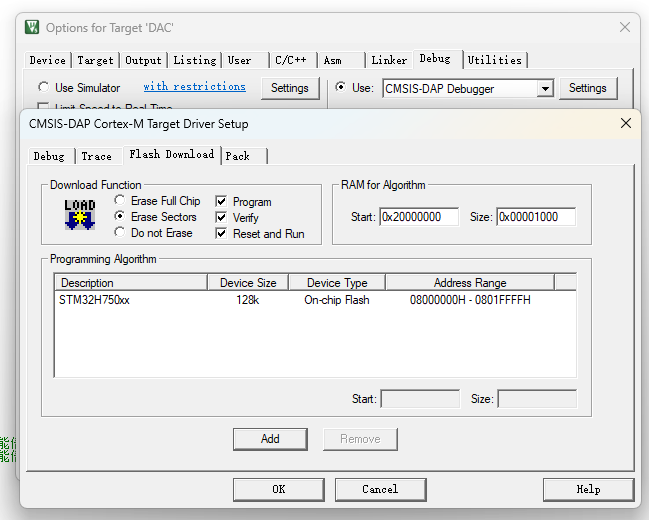Click Programming Algorithm Start field

pyautogui.click(x=420, y=399)
